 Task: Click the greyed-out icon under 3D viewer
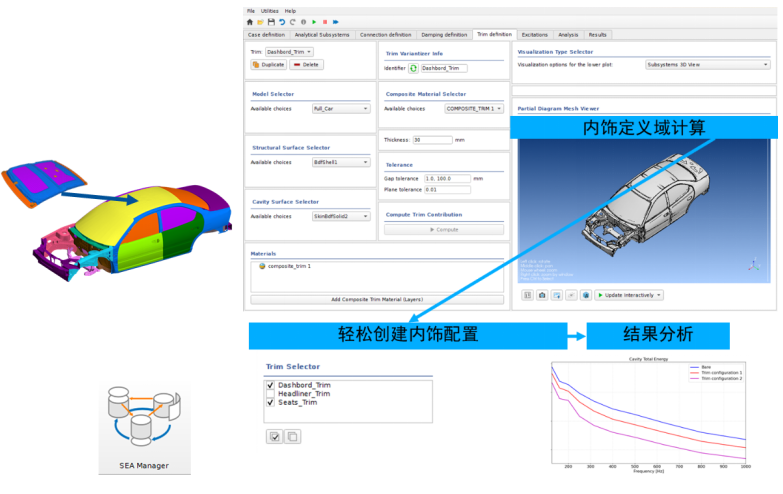tap(571, 295)
